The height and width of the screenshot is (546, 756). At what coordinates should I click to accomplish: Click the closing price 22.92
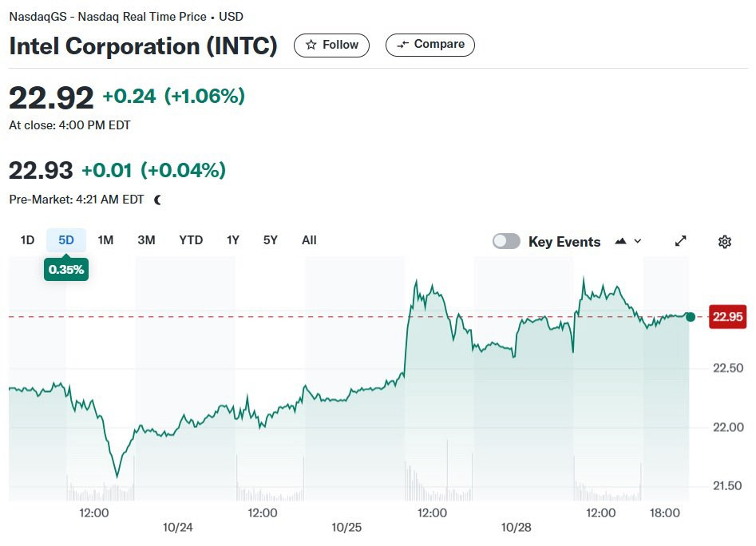(51, 98)
